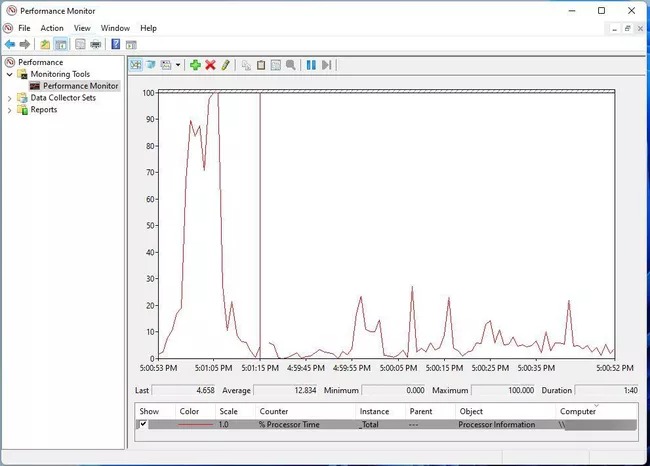Click Change Graph Type icon
Viewport: 650px width, 466px height.
pyautogui.click(x=166, y=65)
